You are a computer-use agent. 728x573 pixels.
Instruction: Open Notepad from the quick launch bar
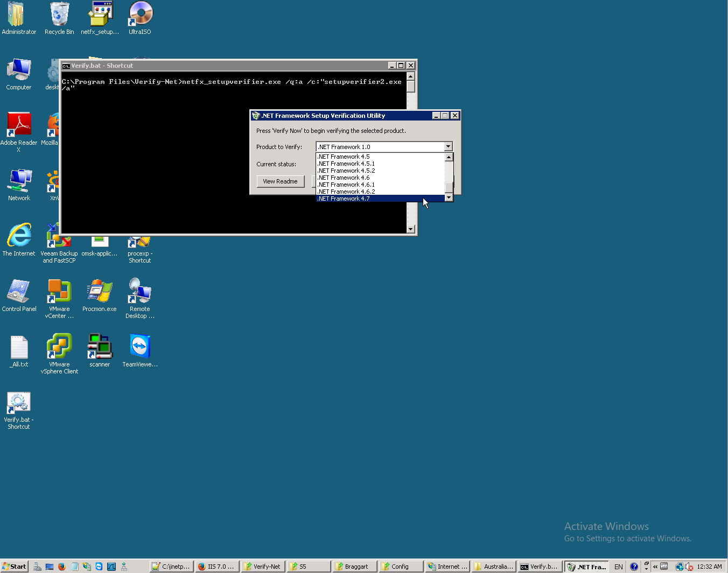[x=74, y=567]
